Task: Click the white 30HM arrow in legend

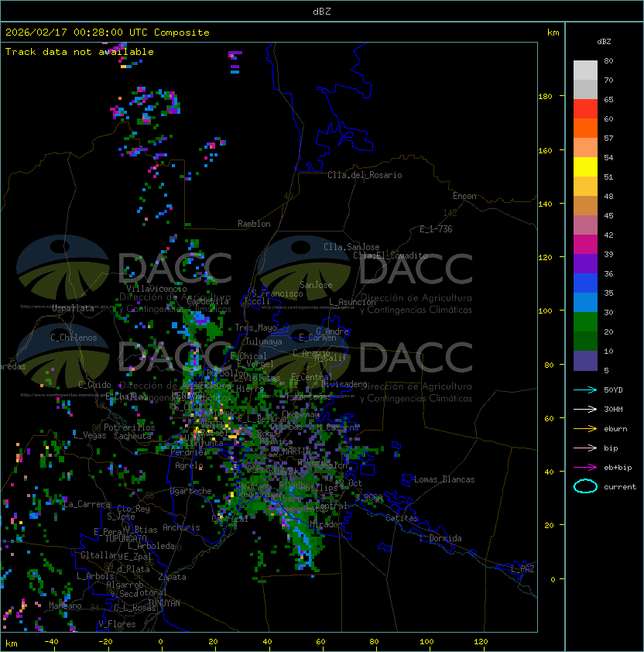Action: pos(585,409)
